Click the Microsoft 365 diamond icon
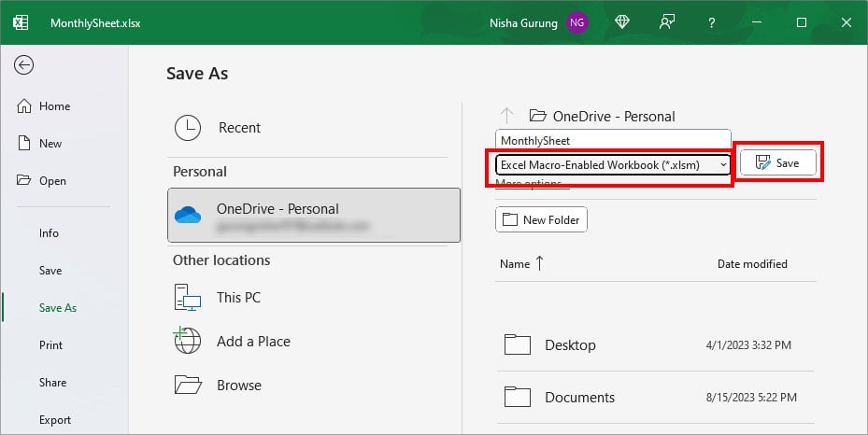 point(622,22)
